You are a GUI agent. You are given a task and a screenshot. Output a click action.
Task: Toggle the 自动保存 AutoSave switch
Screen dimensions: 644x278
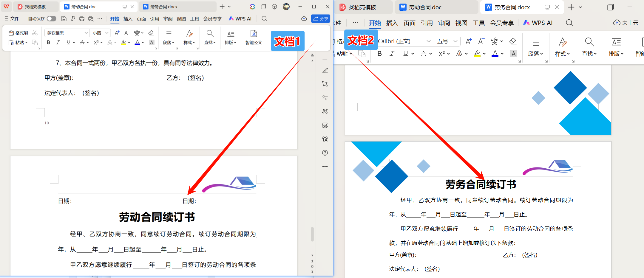tap(51, 18)
